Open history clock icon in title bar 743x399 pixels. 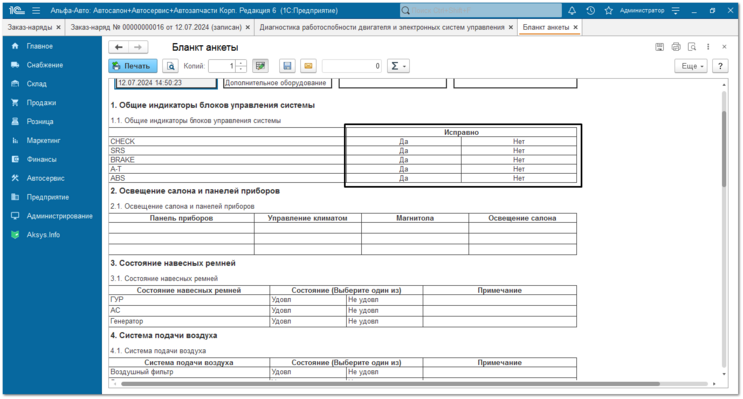pos(590,10)
